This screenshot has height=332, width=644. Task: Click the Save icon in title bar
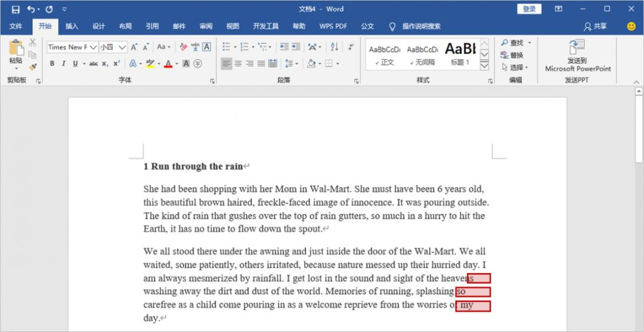16,9
